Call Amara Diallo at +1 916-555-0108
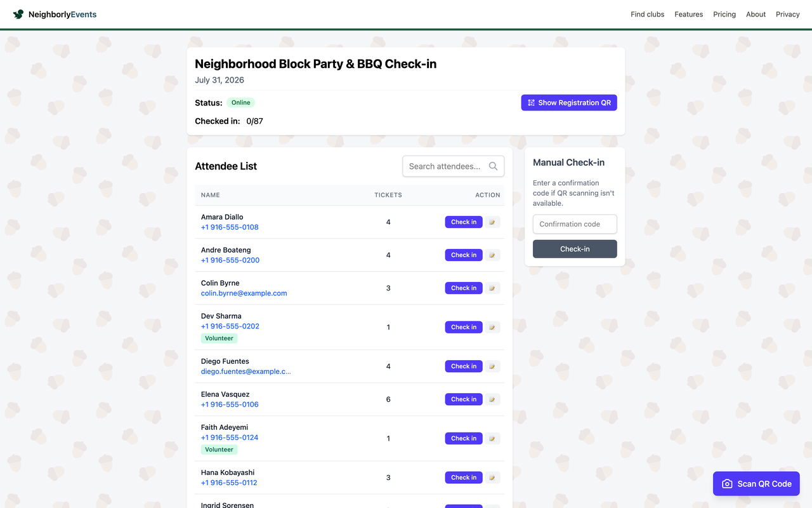Screen dimensions: 812x508 point(230,227)
